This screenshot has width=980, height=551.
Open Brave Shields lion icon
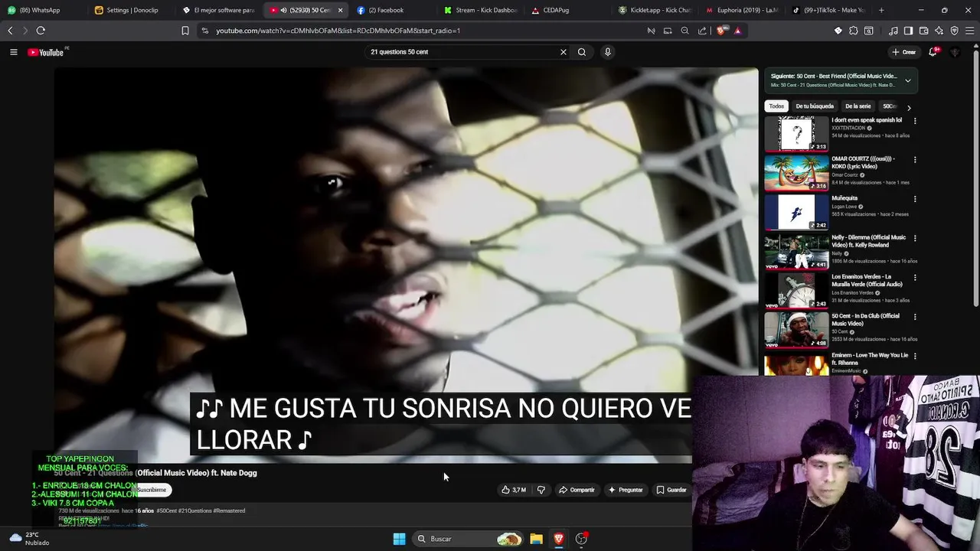[x=721, y=31]
